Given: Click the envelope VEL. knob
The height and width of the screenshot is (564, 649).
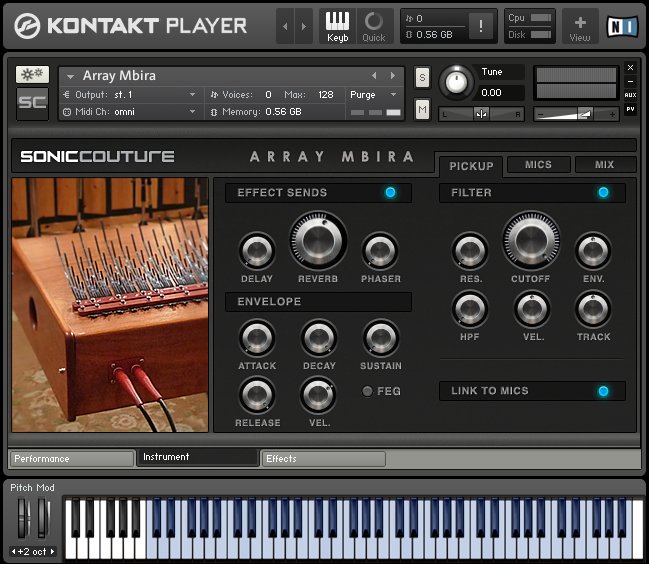Looking at the screenshot, I should (318, 395).
